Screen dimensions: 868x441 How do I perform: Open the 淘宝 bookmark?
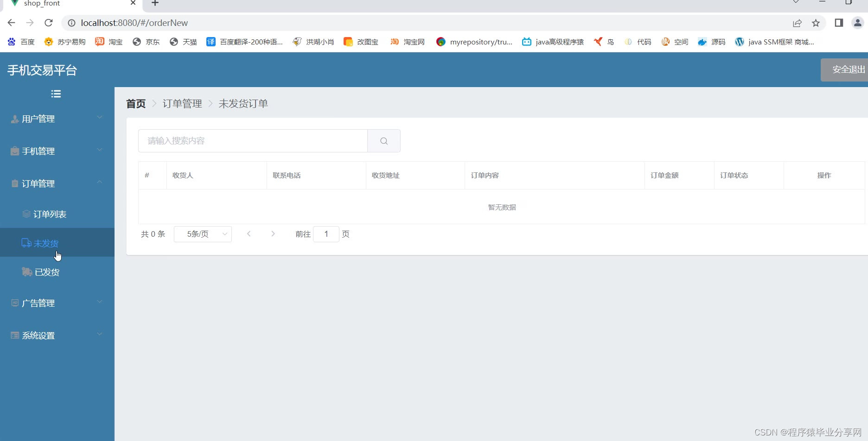pos(109,42)
